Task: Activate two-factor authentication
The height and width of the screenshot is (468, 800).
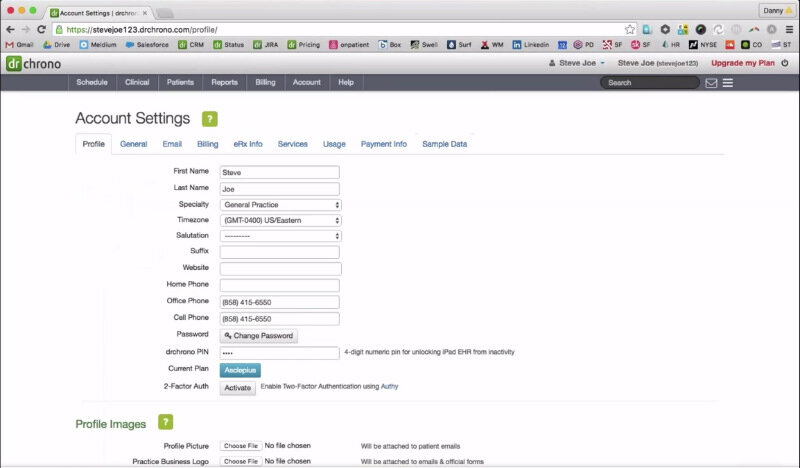Action: coord(237,388)
